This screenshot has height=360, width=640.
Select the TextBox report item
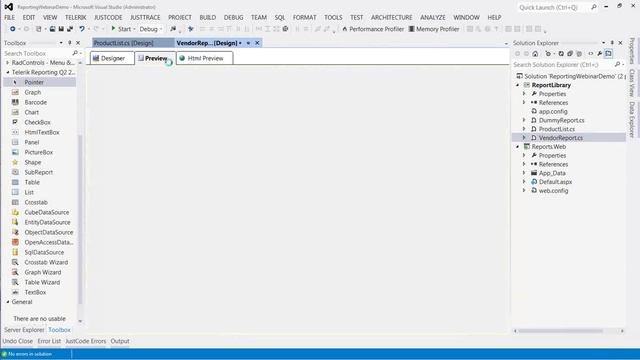(x=35, y=292)
